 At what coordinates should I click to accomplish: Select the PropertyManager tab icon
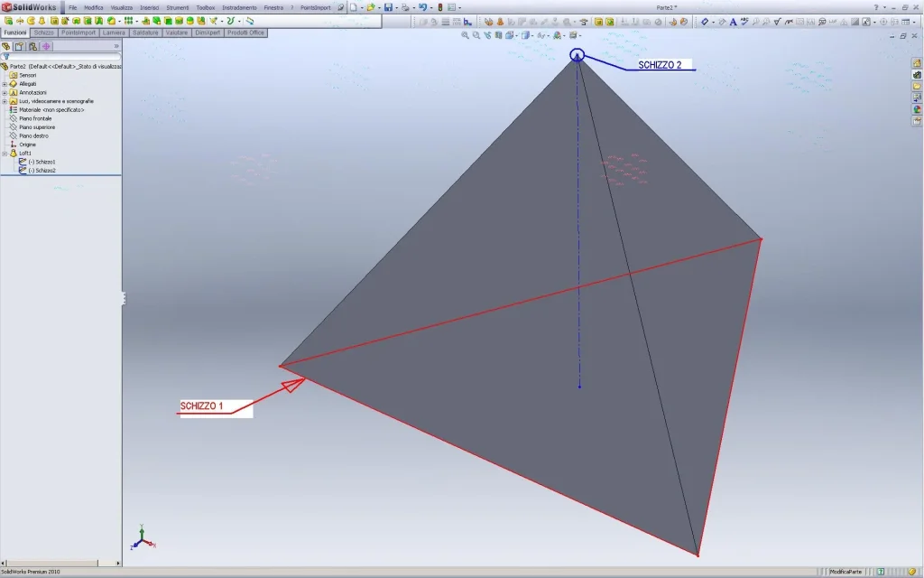(20, 46)
